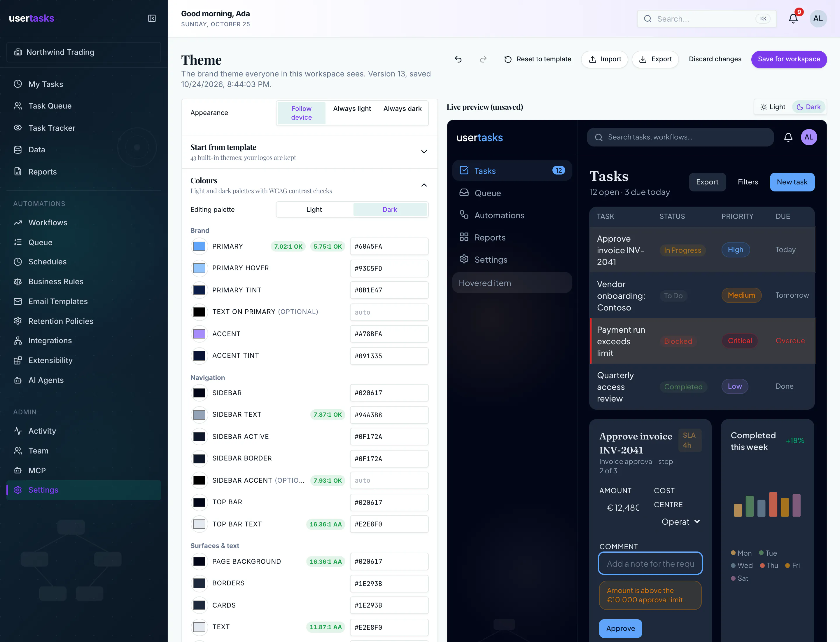Click the top bar Search field
The width and height of the screenshot is (840, 642).
coord(706,19)
